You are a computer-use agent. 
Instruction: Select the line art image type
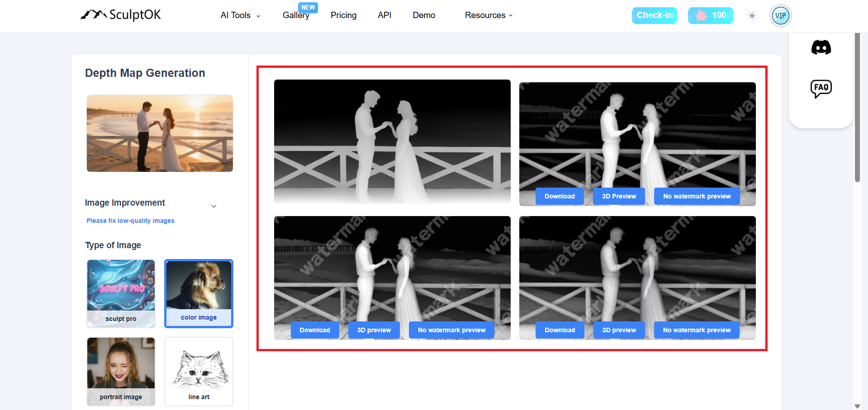tap(198, 371)
